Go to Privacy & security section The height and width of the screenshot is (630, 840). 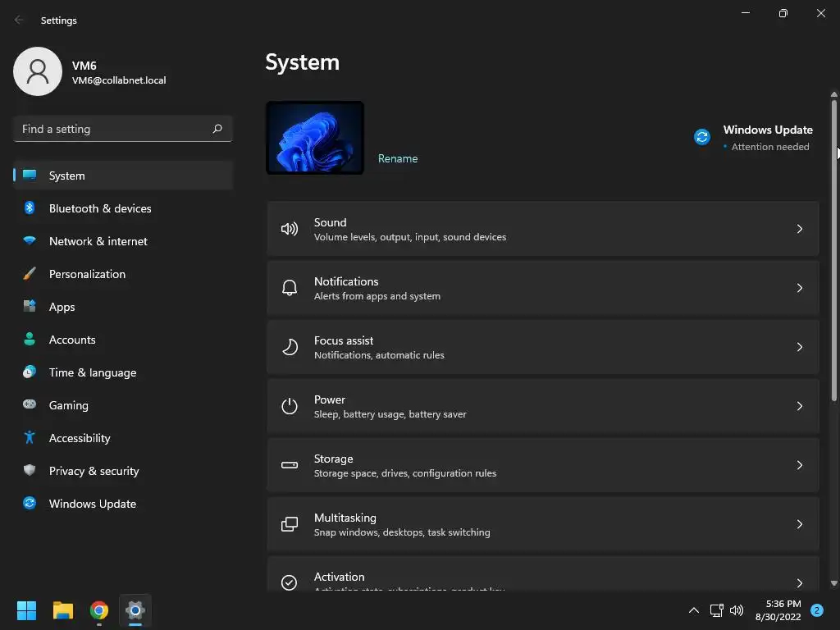[94, 471]
